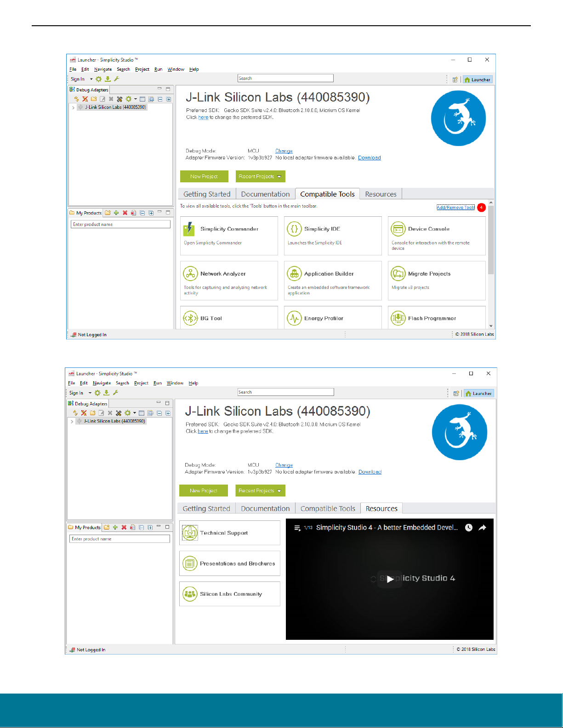Image resolution: width=563 pixels, height=728 pixels.
Task: Click the red X icon in My Products, tool tiles window
Action: pos(125,213)
